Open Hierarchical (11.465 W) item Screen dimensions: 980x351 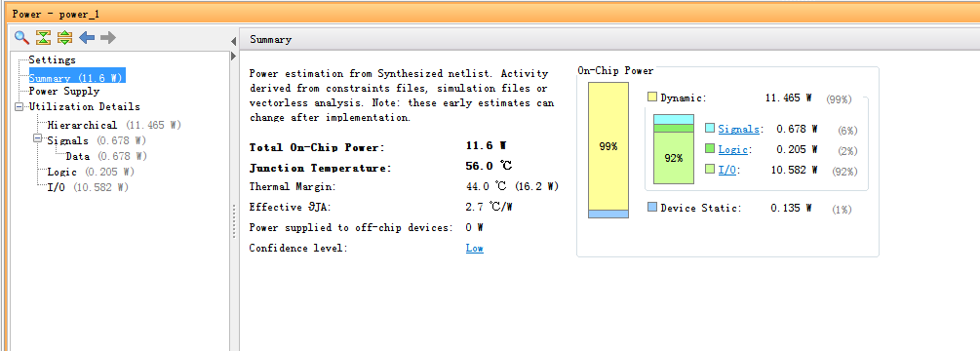114,125
